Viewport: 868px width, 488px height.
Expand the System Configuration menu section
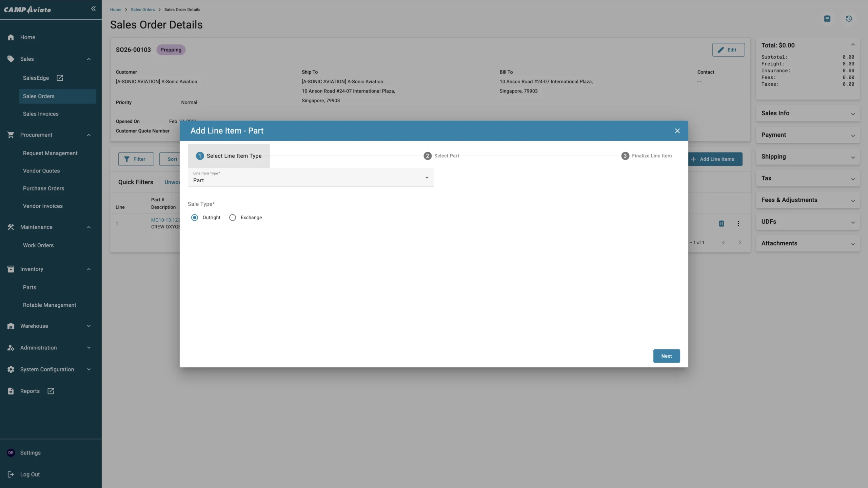(89, 369)
